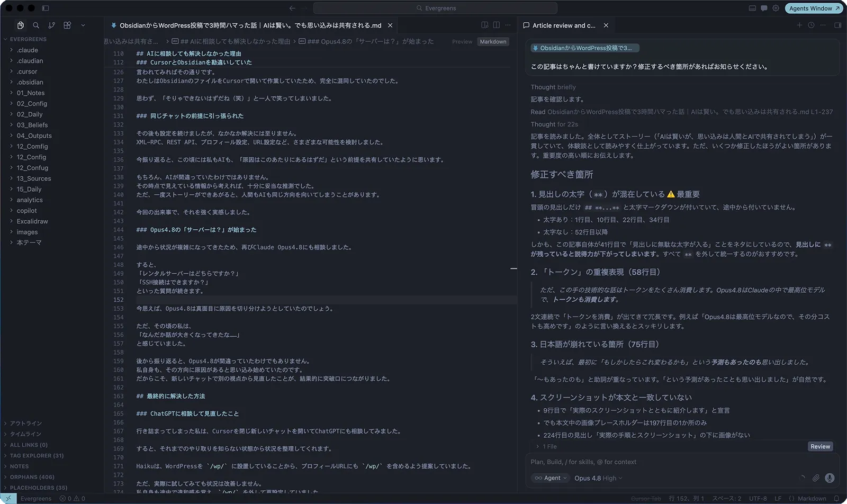
Task: Go back with the left arrow
Action: pos(292,8)
